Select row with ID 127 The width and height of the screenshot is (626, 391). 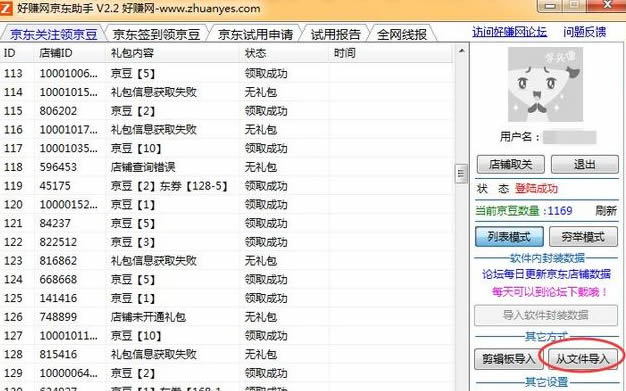click(x=227, y=336)
